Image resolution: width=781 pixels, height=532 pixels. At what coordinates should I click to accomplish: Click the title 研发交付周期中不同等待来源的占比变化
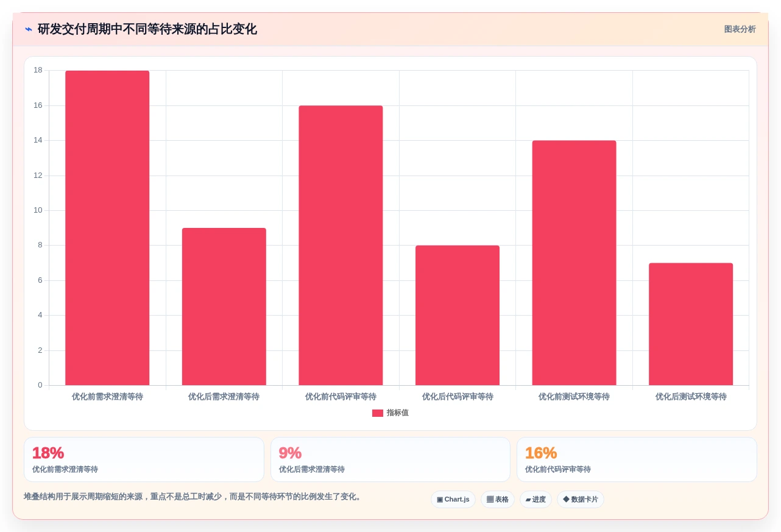tap(147, 29)
